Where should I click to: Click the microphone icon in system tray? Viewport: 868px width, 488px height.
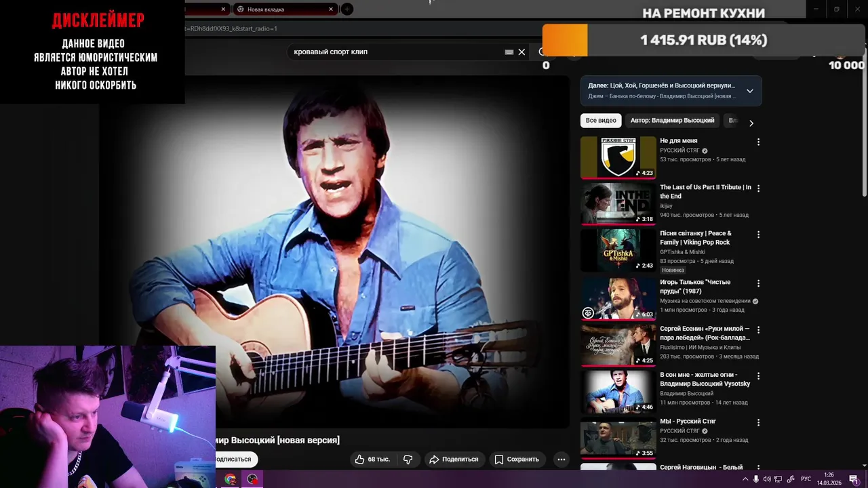756,479
